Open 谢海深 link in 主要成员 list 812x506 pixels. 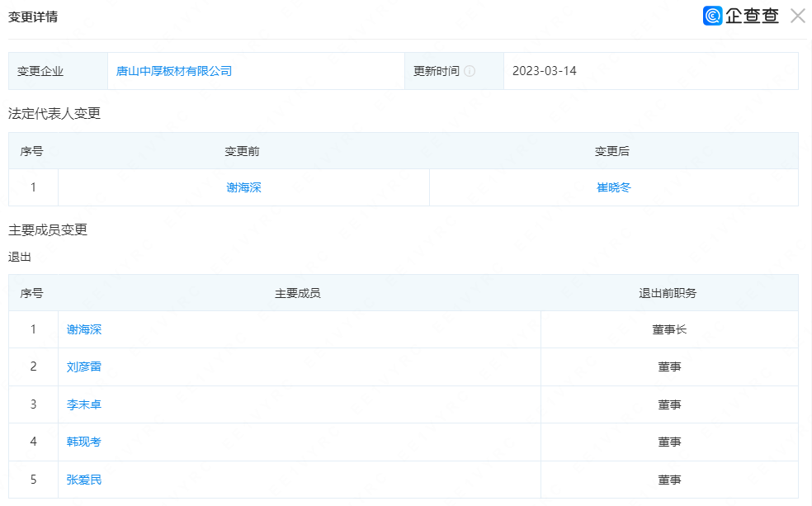click(x=84, y=329)
